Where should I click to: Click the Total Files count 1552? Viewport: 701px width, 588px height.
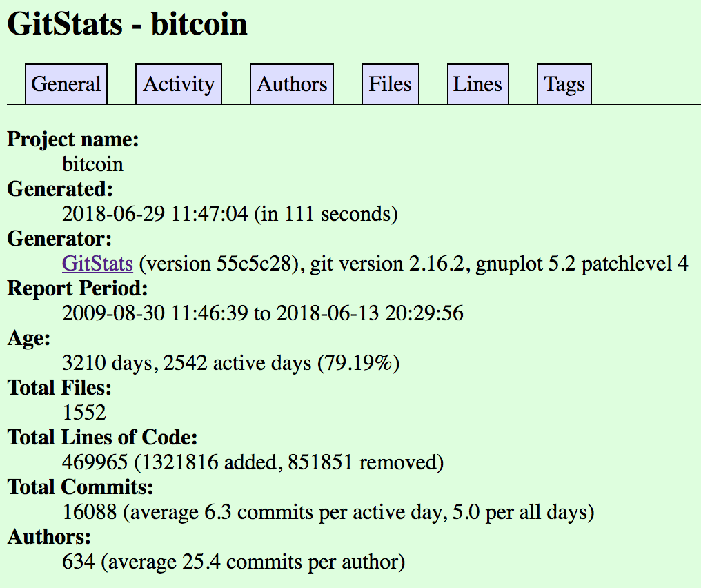click(84, 413)
